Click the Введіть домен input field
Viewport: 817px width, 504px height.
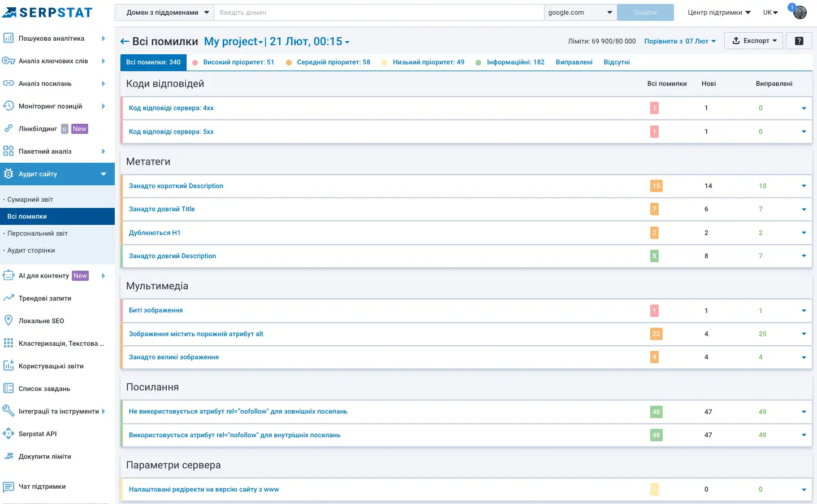click(378, 12)
